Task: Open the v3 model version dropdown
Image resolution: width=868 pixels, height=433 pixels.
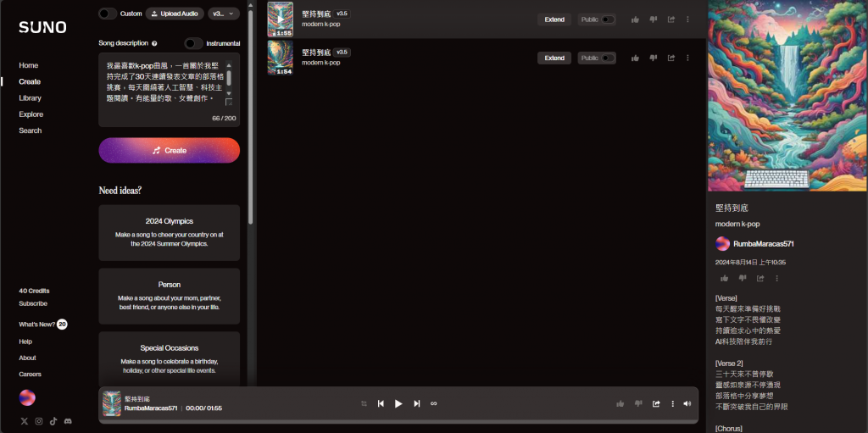Action: pyautogui.click(x=224, y=14)
